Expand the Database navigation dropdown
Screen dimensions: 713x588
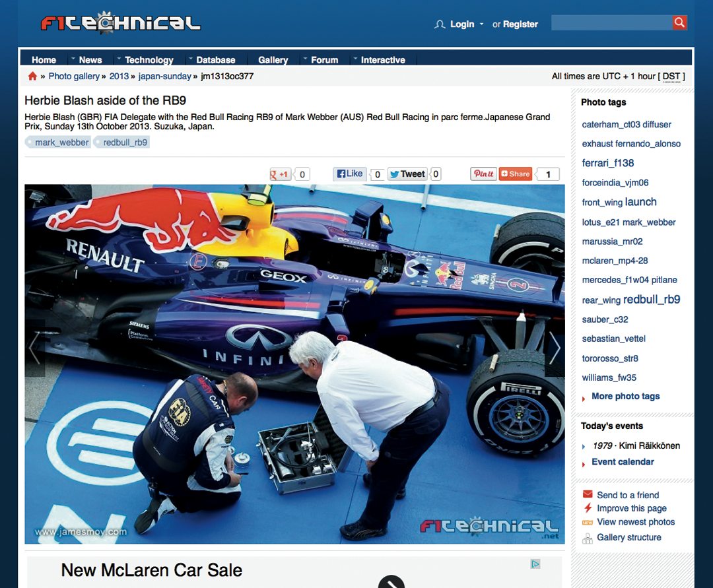[215, 59]
